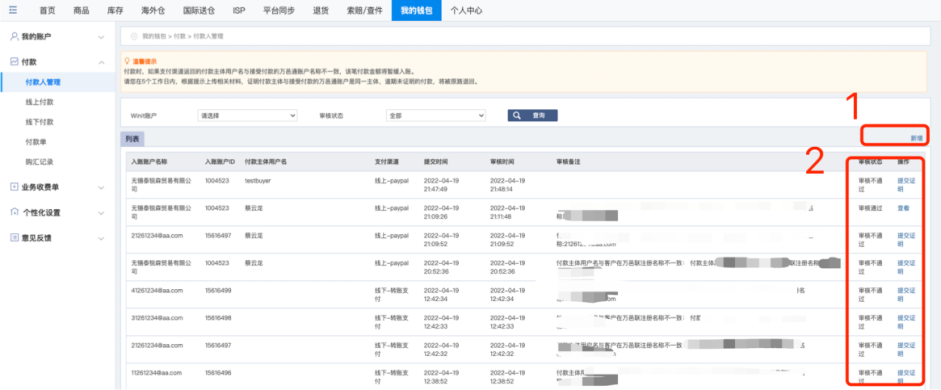Click 提交证明 for the testbuyer row

(906, 184)
